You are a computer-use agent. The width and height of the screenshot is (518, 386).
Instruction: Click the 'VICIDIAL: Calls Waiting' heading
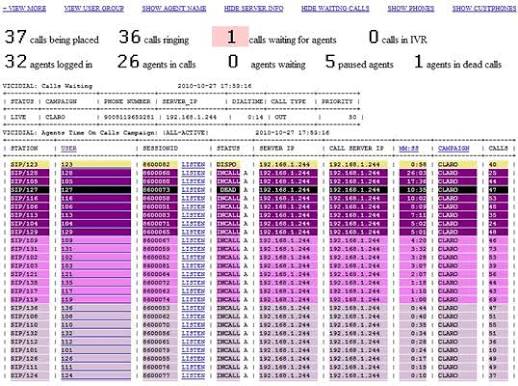click(x=47, y=86)
